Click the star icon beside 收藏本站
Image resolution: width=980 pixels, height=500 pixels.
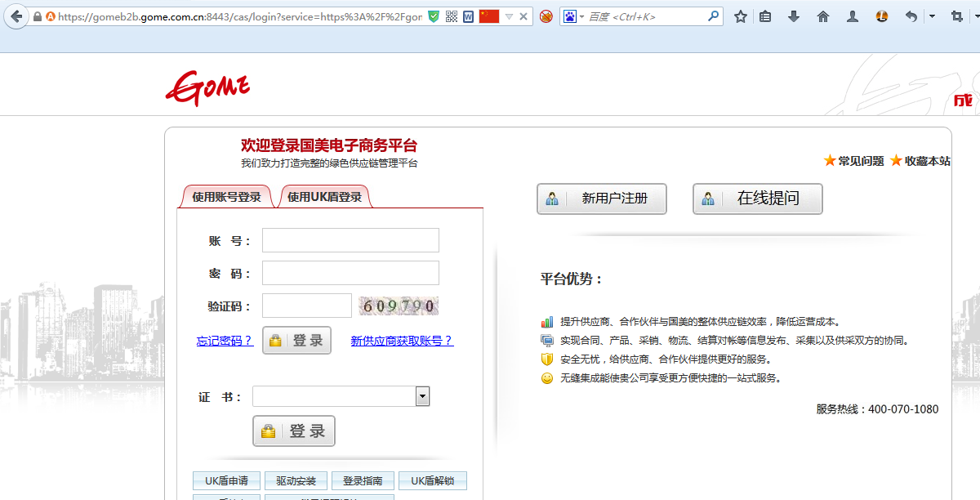point(896,160)
